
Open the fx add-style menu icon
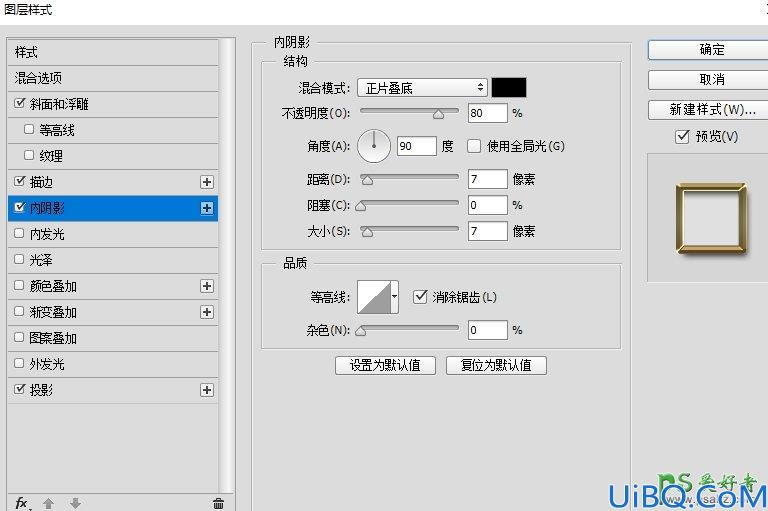(22, 503)
